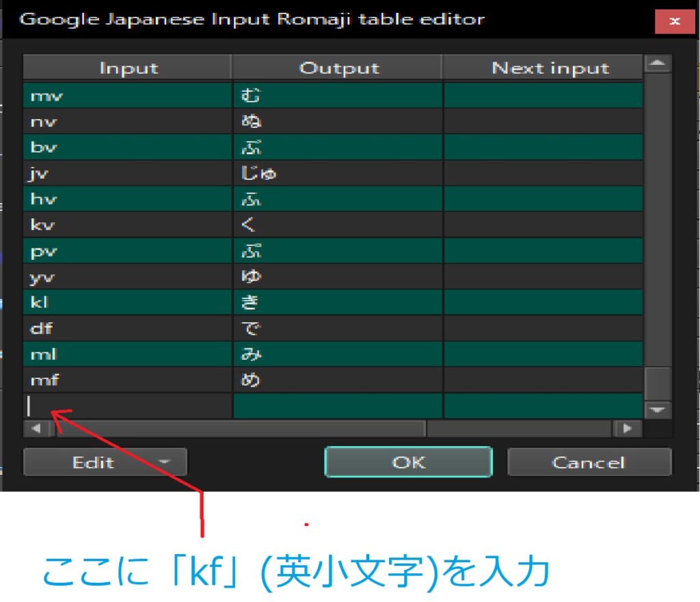Click the empty Next input cell in last row

point(543,406)
